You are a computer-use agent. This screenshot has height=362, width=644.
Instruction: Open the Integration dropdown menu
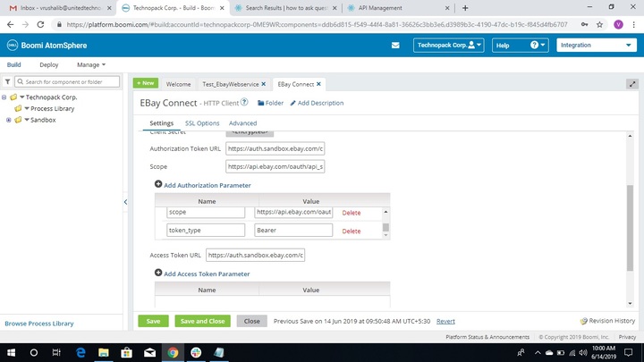(x=595, y=45)
